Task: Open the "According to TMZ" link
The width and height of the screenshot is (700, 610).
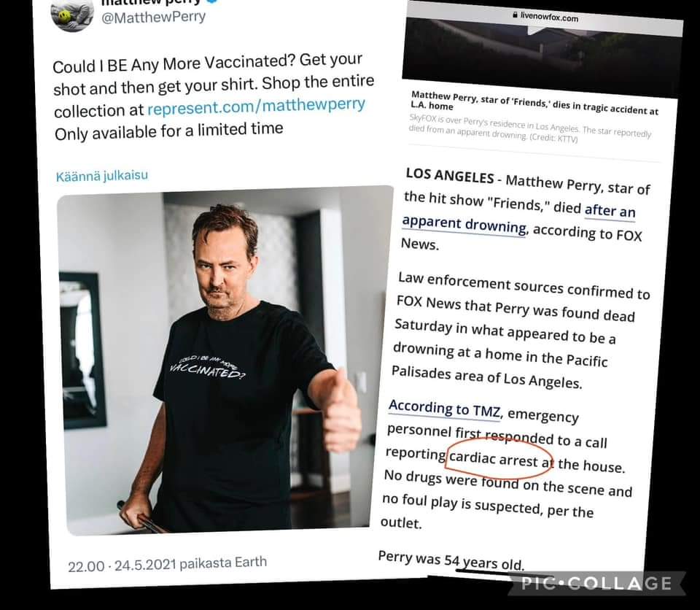Action: tap(445, 409)
